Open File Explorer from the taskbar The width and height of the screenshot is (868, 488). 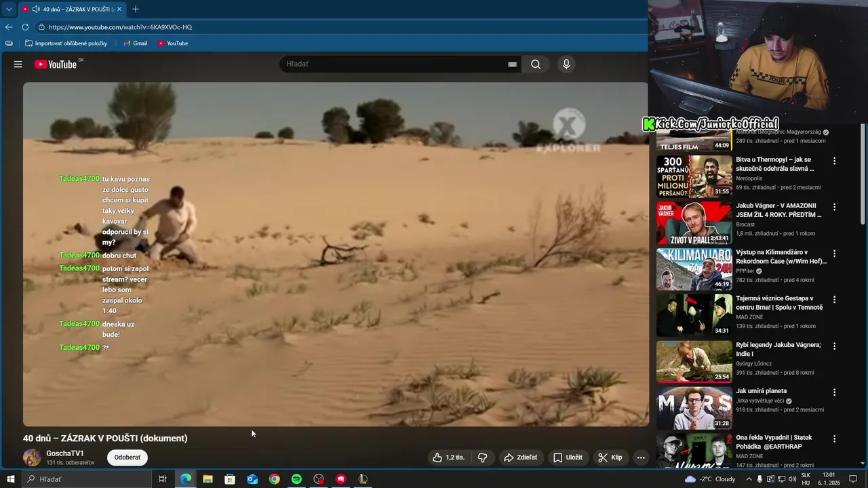coord(208,479)
